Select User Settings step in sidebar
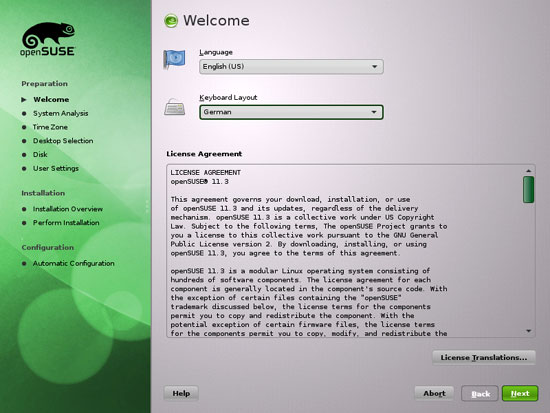 [x=56, y=168]
